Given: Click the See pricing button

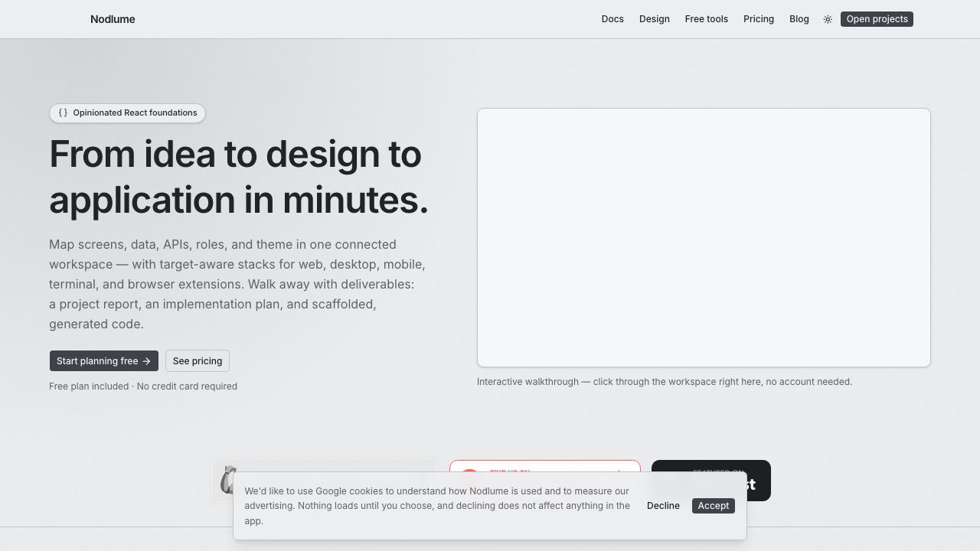Looking at the screenshot, I should pos(198,361).
